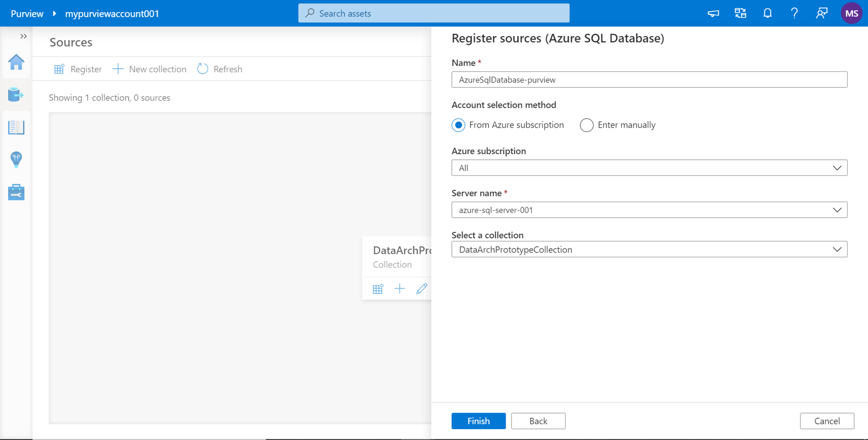
Task: Expand the Server name dropdown
Action: pyautogui.click(x=837, y=210)
